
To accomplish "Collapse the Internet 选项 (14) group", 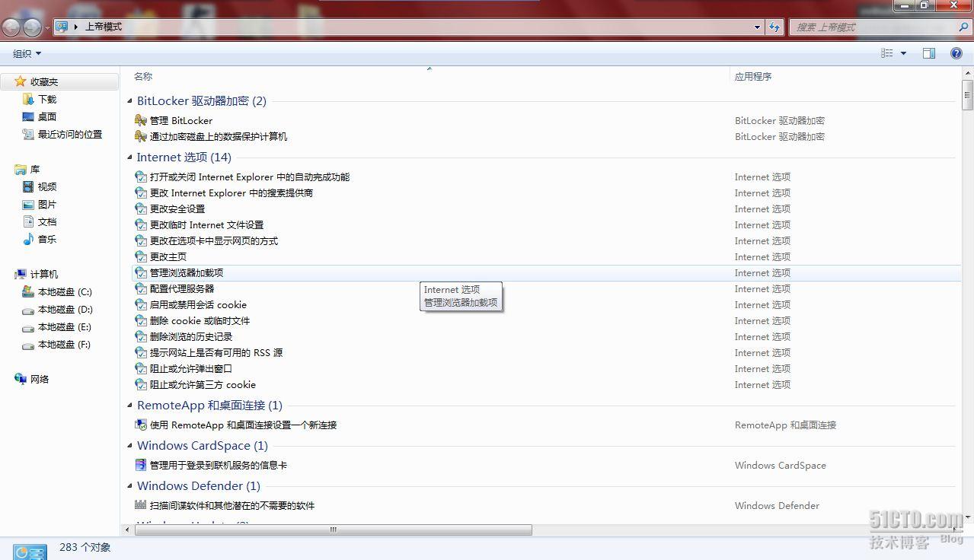I will 129,157.
